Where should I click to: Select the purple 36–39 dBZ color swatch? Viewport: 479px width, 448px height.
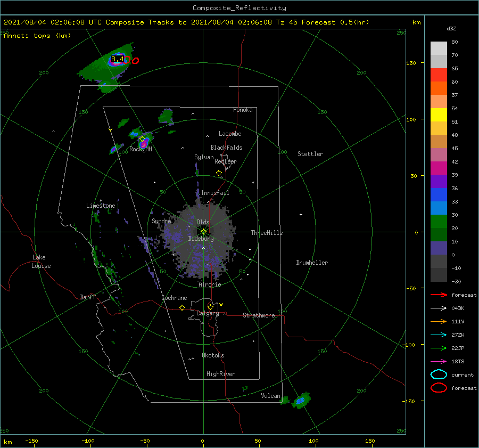point(439,181)
